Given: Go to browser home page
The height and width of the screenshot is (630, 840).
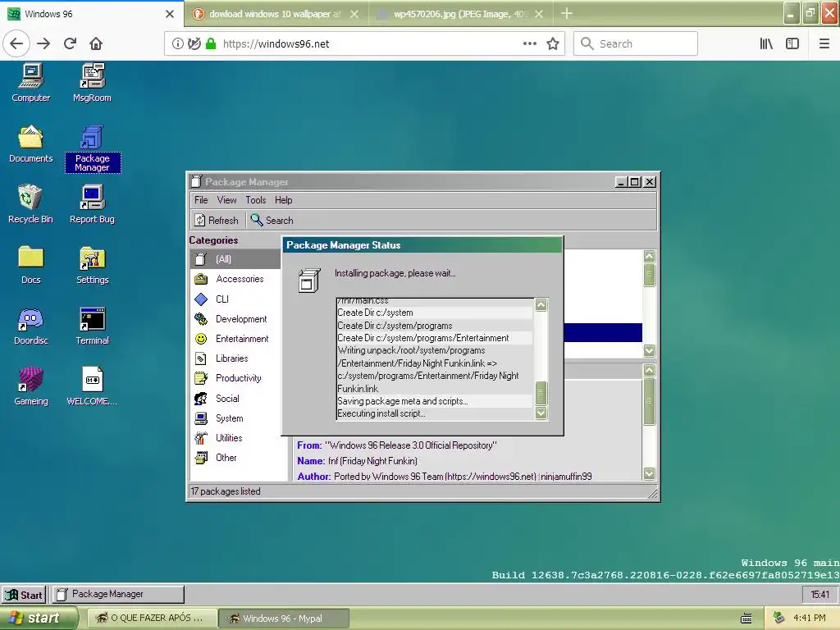Looking at the screenshot, I should 96,43.
